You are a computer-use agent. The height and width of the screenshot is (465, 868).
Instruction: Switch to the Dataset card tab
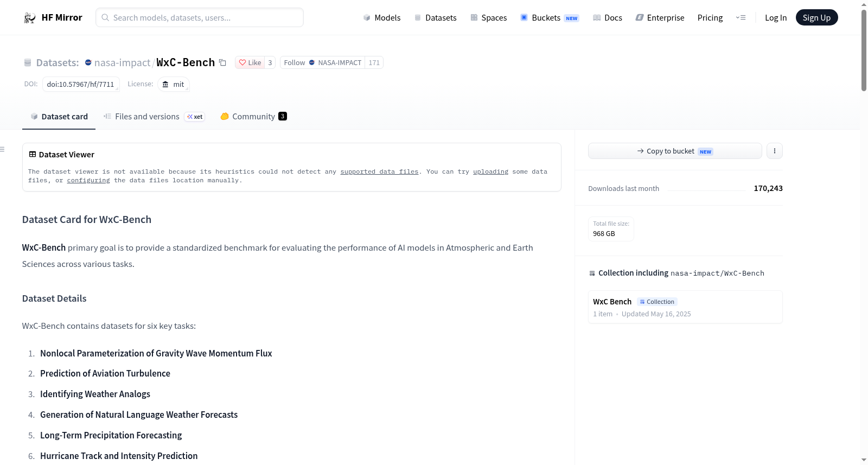click(59, 116)
